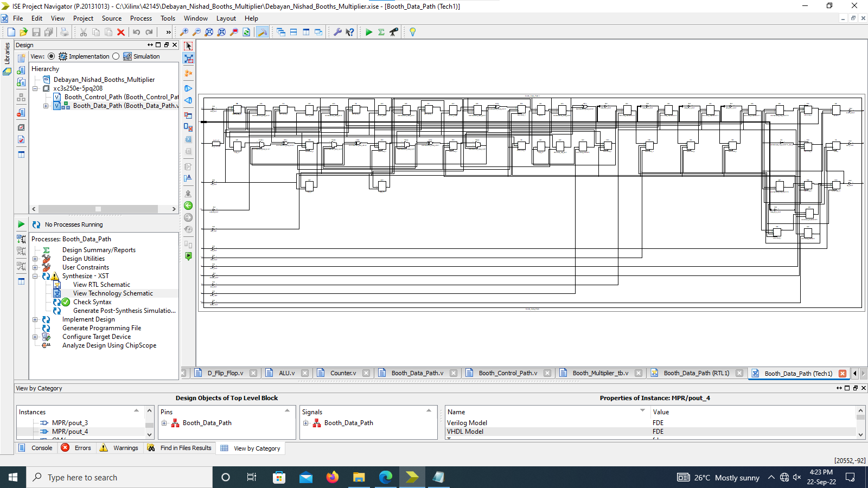This screenshot has height=488, width=868.
Task: Open the Tools menu
Action: [168, 18]
